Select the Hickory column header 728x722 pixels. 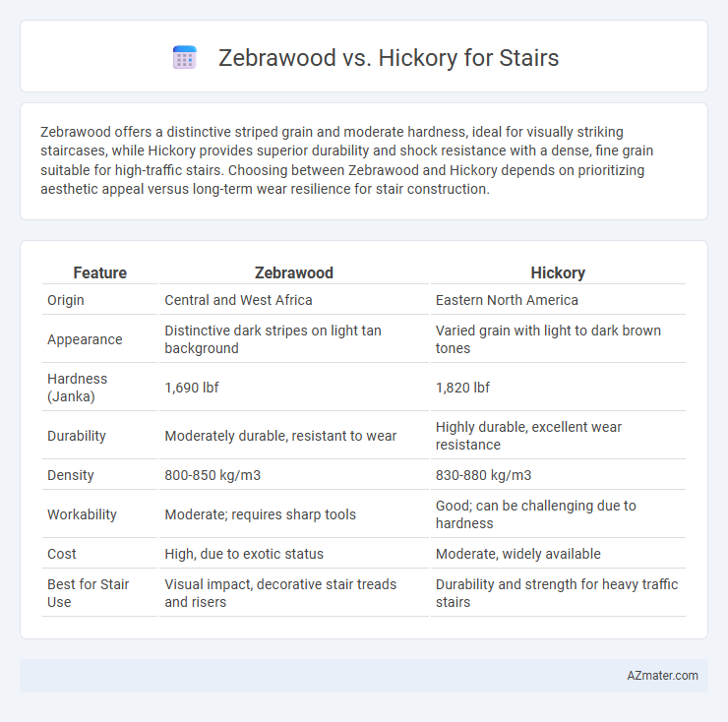coord(558,272)
